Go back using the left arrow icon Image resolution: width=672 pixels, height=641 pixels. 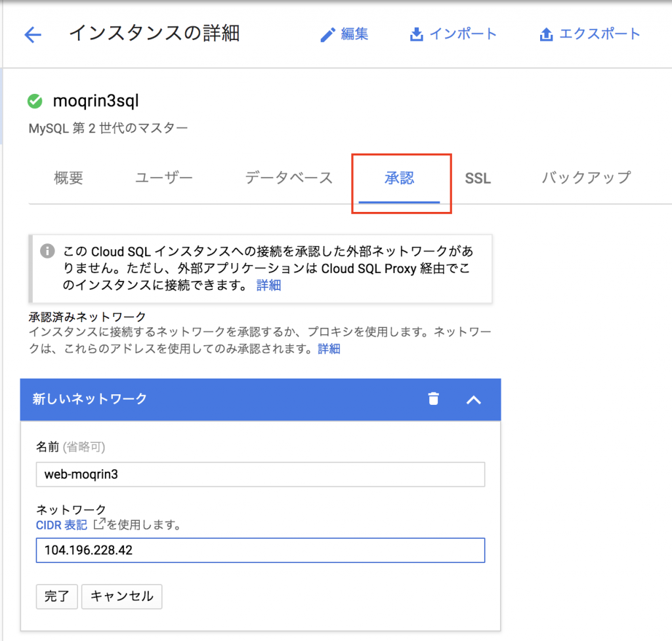coord(33,35)
